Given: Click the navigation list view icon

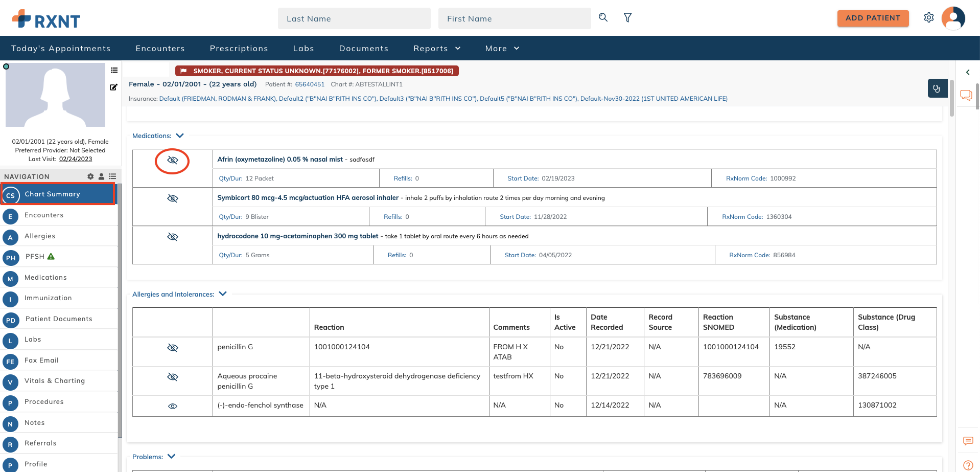Looking at the screenshot, I should click(x=112, y=176).
